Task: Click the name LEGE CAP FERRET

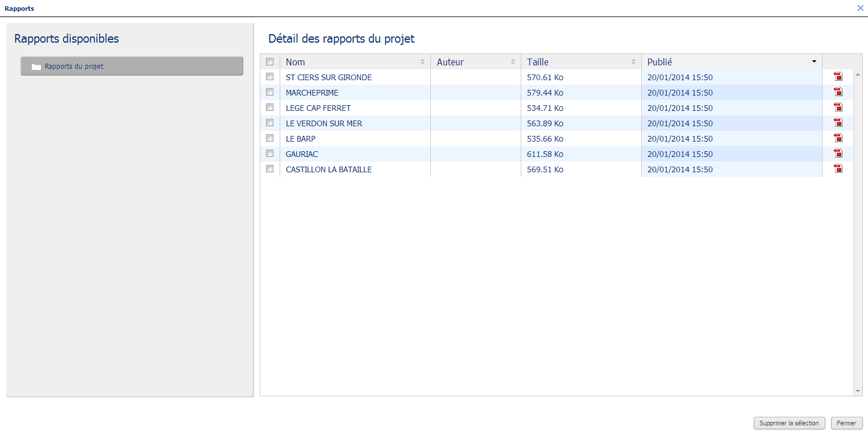Action: (318, 108)
